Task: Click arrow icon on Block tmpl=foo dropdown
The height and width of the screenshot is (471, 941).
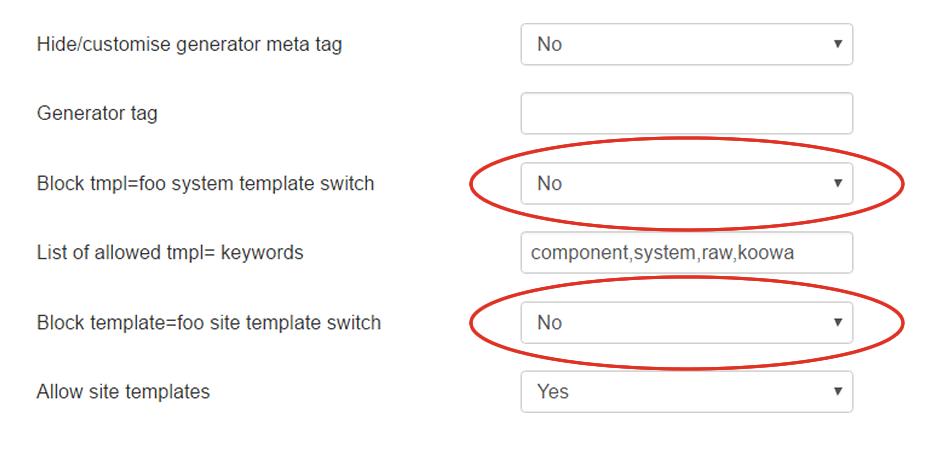Action: pyautogui.click(x=838, y=183)
